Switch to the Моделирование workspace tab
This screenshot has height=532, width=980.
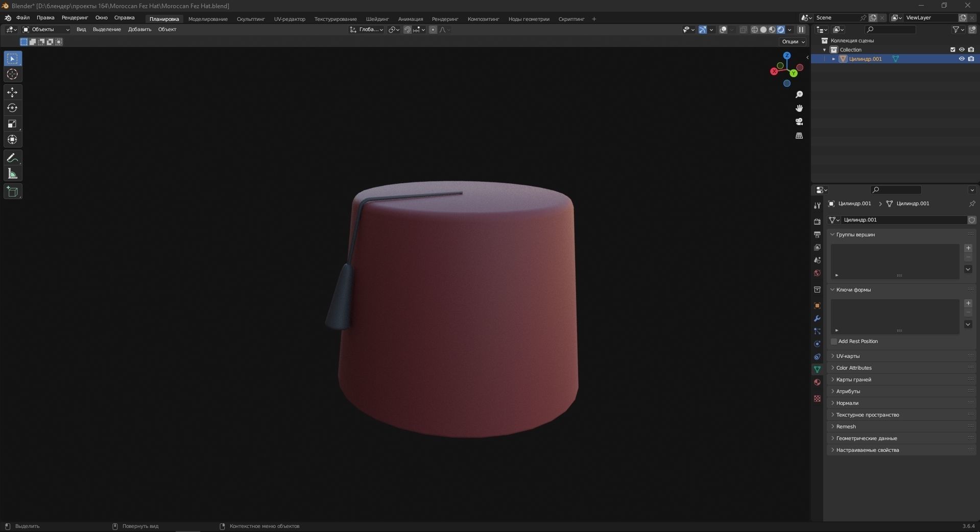point(208,19)
